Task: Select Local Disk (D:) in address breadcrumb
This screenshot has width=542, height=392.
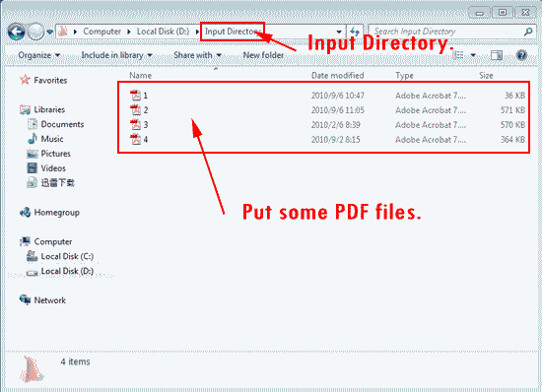Action: pos(163,32)
